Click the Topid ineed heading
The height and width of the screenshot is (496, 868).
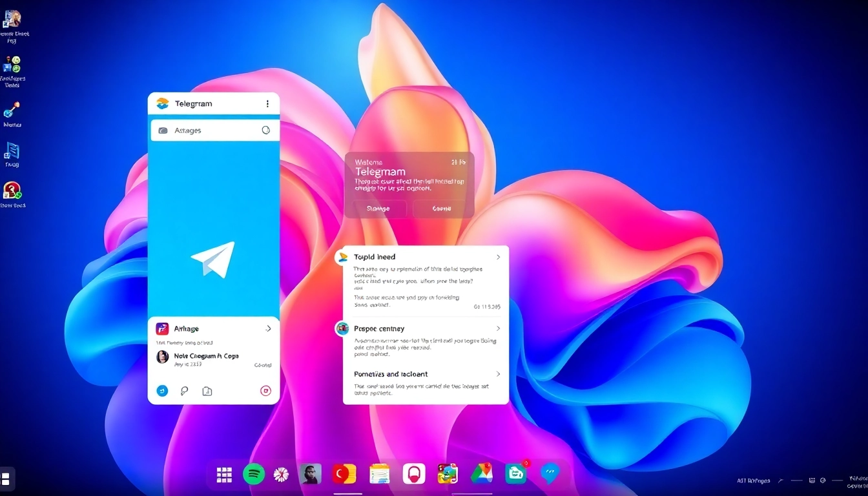(375, 257)
